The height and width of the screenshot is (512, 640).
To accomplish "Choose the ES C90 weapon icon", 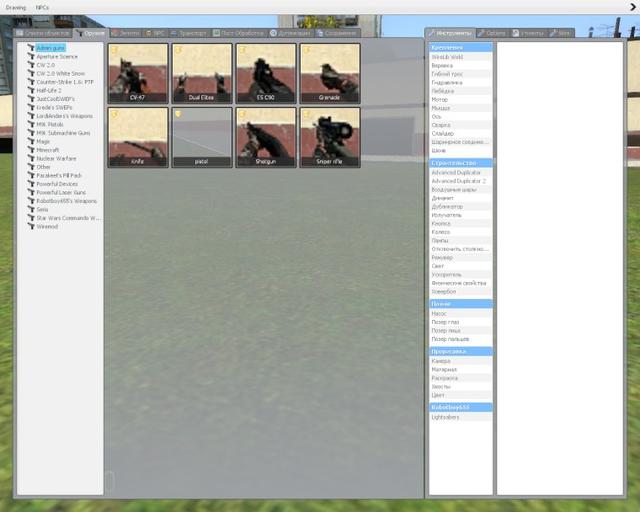I will coord(266,73).
